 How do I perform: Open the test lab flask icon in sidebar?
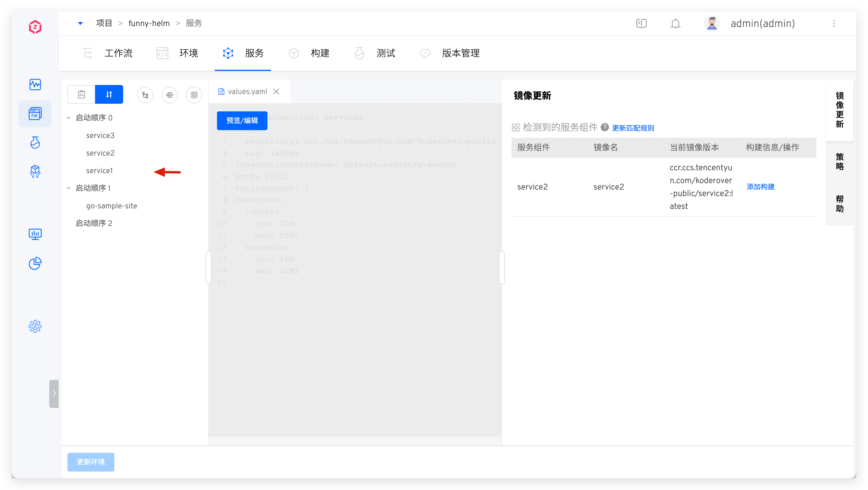click(x=35, y=142)
